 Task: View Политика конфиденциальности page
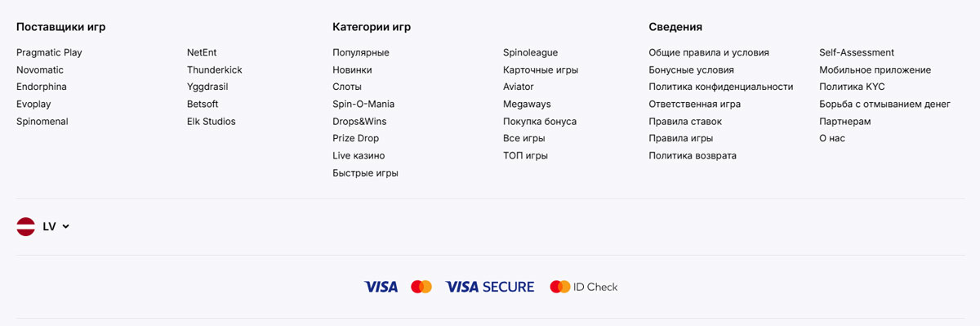(721, 87)
